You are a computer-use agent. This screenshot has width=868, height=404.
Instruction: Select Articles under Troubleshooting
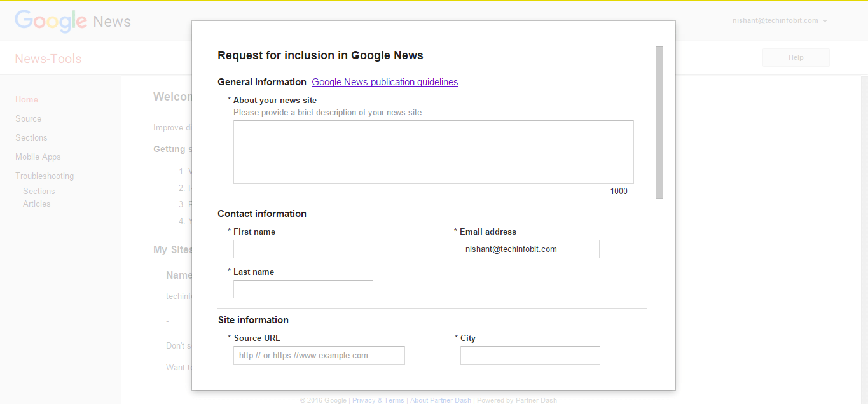click(36, 204)
